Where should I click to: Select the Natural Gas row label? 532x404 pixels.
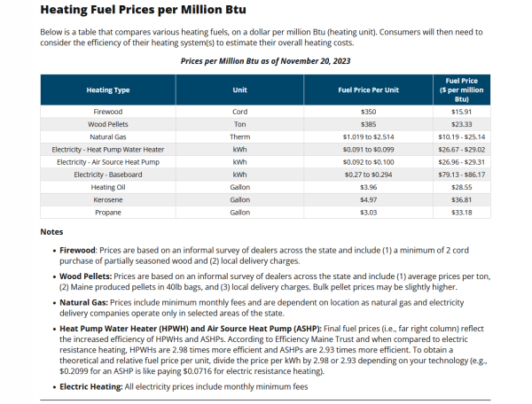108,137
